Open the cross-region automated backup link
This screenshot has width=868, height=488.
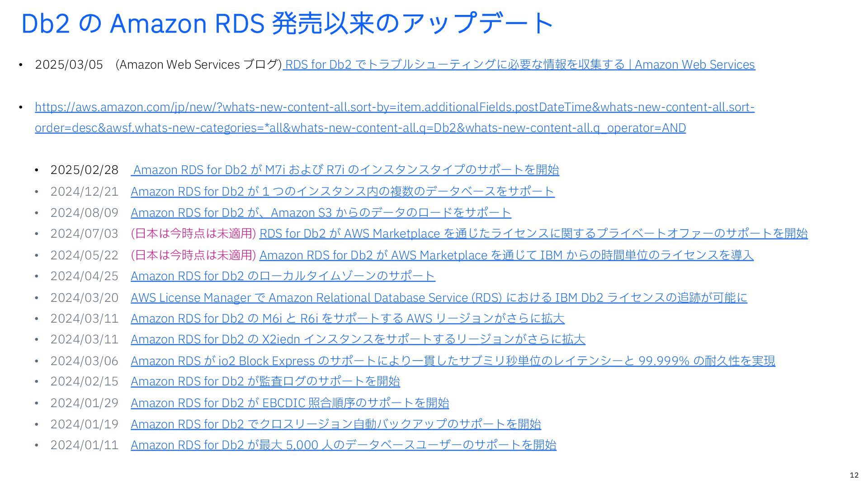335,424
